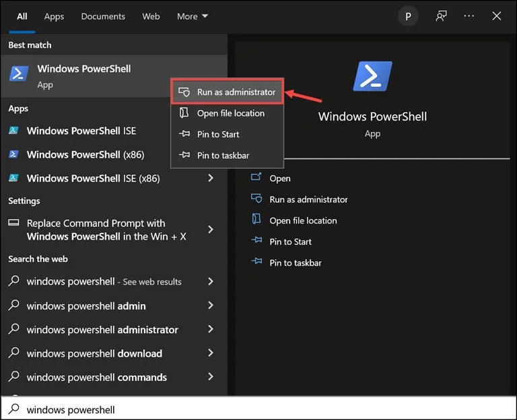
Task: Click Windows PowerShell icon in best match
Action: coord(19,73)
